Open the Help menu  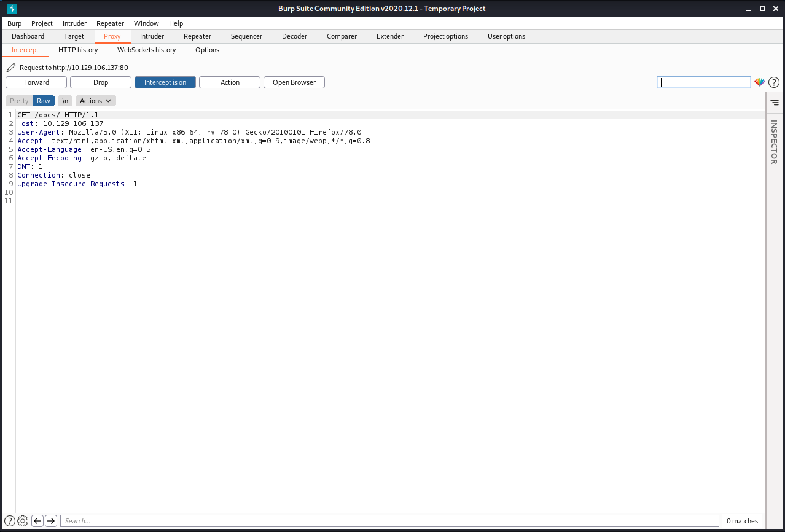pyautogui.click(x=176, y=23)
